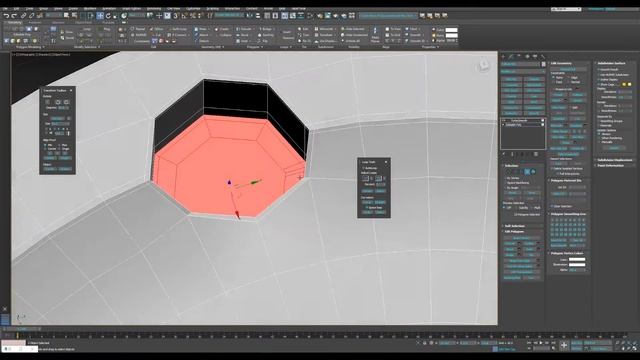The image size is (640, 360).
Task: Open the Display tab of command panel
Action: coord(535,56)
